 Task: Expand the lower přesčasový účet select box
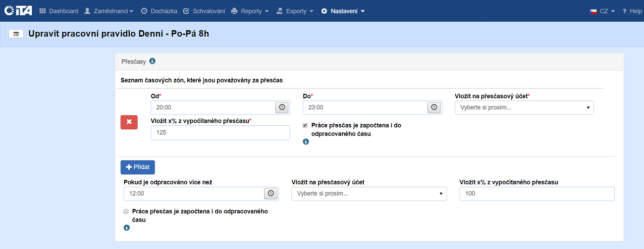[369, 194]
